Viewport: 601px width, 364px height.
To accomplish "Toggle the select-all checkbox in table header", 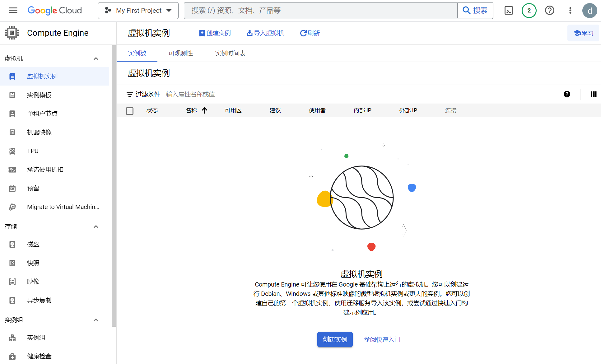I will [x=130, y=111].
